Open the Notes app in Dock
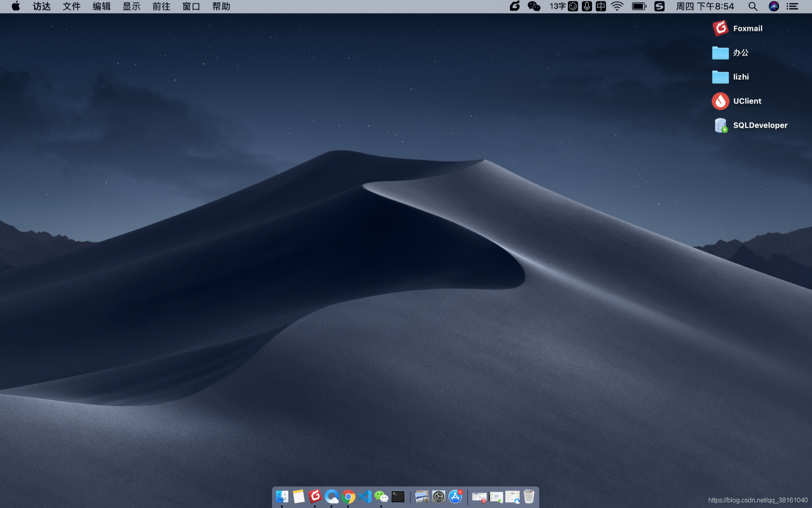812x508 pixels. (299, 497)
